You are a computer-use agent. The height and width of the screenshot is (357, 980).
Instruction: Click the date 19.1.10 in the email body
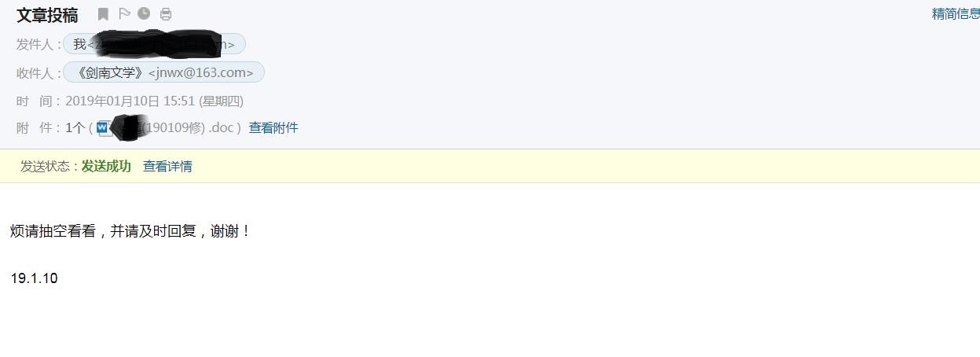34,278
